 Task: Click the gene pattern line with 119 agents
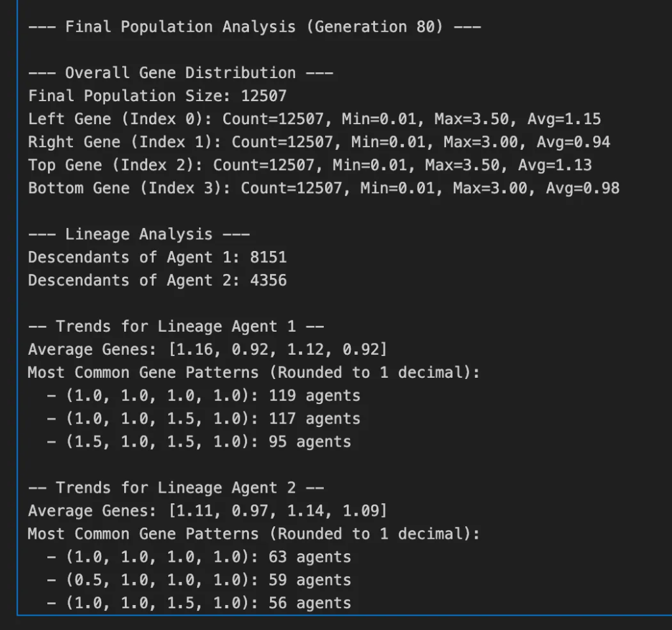pyautogui.click(x=203, y=395)
